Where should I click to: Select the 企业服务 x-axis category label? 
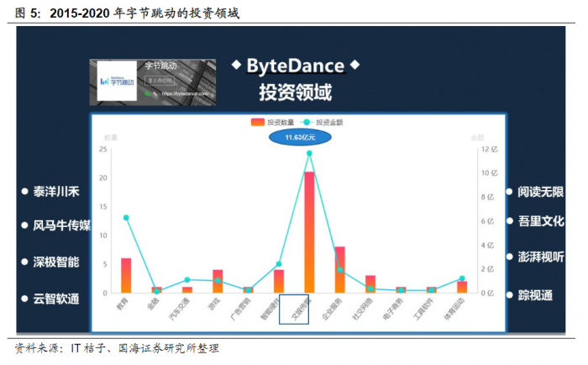(x=332, y=309)
